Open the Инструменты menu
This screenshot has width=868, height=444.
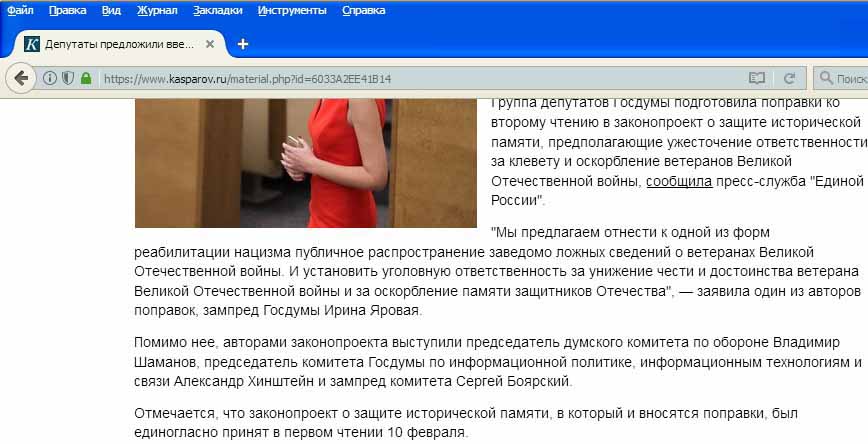pos(292,11)
